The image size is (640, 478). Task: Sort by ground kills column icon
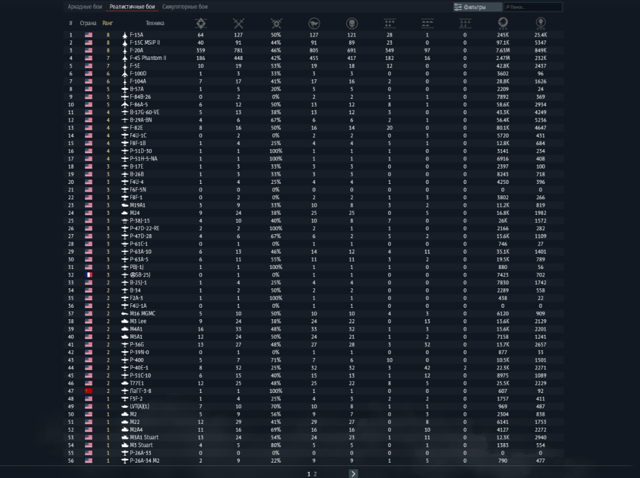(x=427, y=23)
